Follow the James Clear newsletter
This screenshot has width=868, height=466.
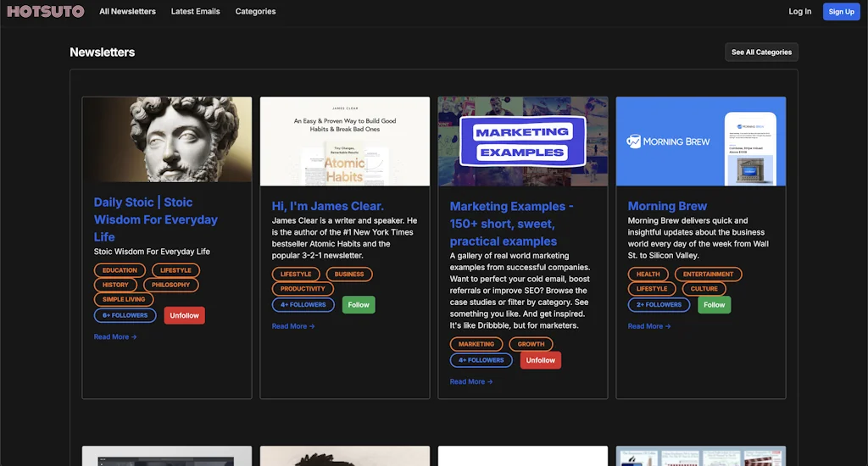point(359,305)
